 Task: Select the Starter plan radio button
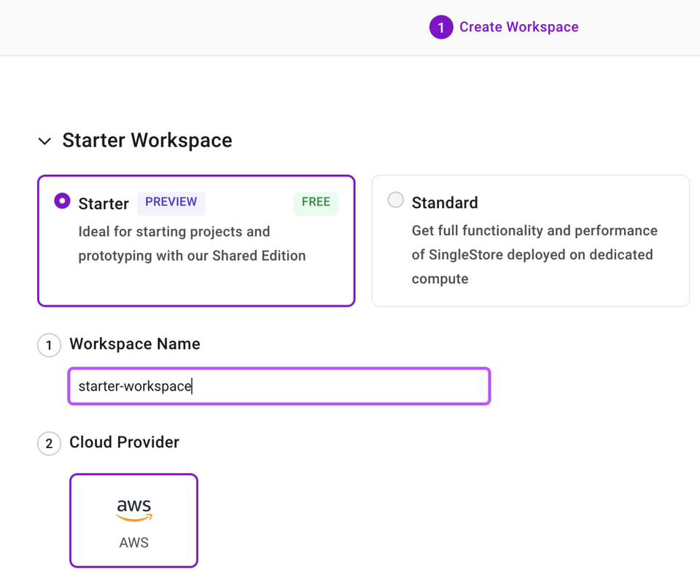click(x=62, y=200)
